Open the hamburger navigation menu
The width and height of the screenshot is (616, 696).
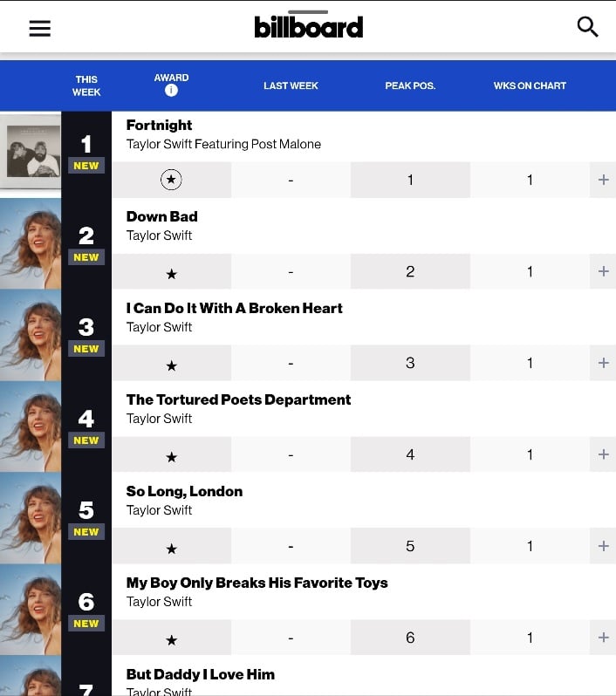pos(39,29)
